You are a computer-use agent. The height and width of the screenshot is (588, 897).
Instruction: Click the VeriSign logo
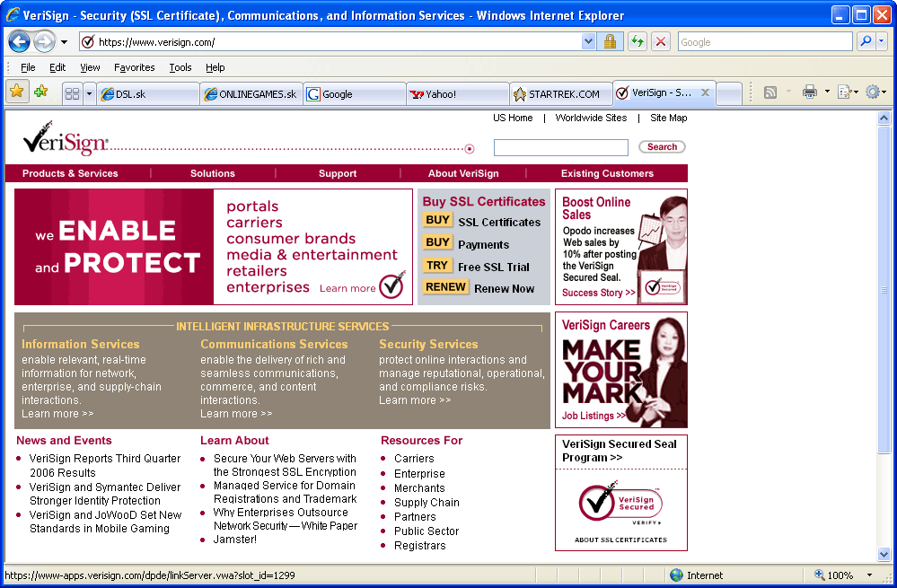pos(65,138)
